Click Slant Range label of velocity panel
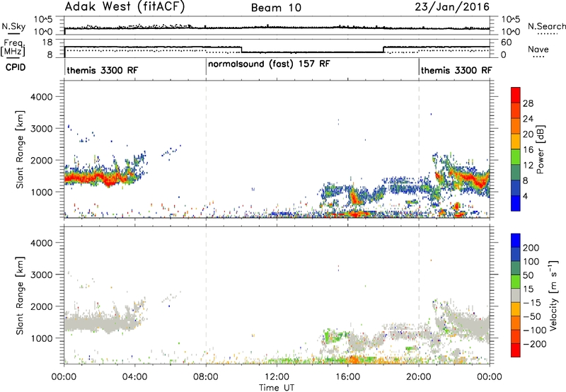 point(20,295)
